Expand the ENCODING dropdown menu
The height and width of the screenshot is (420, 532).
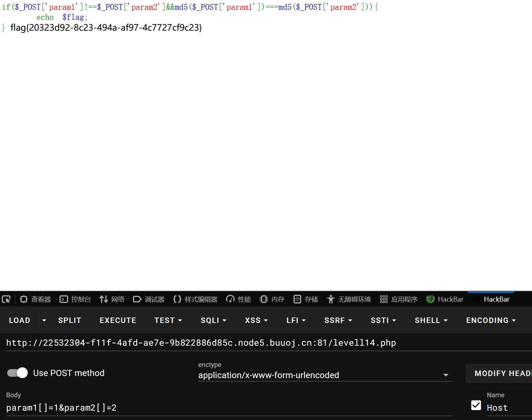pyautogui.click(x=491, y=320)
